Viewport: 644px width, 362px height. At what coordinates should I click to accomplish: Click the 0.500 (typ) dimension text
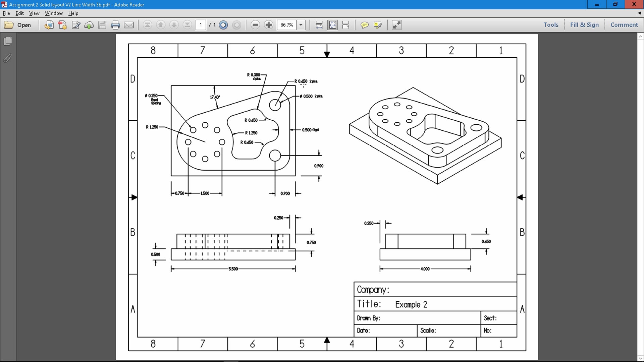311,130
